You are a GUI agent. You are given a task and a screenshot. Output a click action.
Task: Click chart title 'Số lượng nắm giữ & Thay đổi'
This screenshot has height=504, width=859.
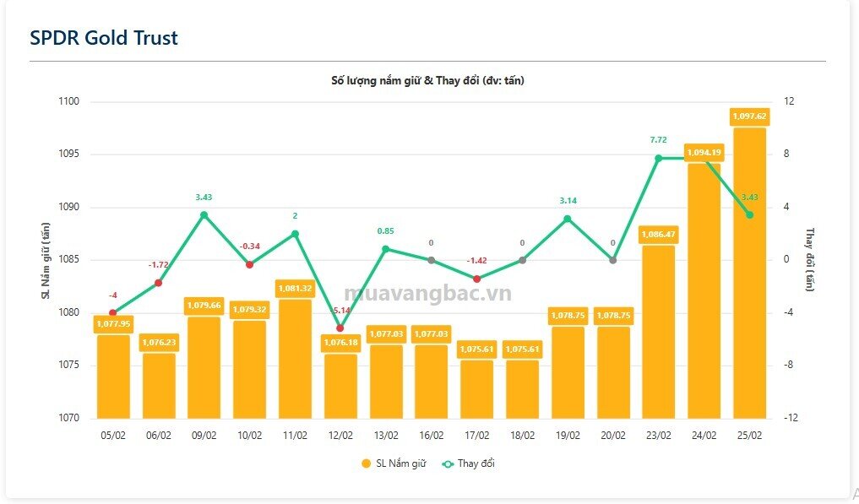pyautogui.click(x=427, y=80)
